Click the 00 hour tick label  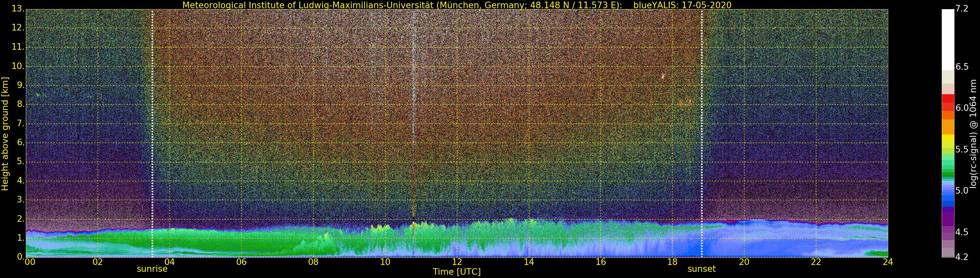pyautogui.click(x=30, y=262)
